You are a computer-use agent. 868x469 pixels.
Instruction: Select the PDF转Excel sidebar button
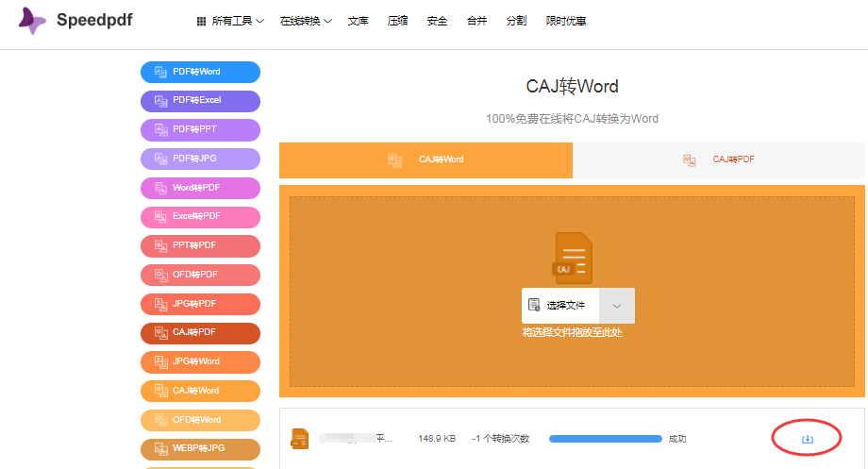[200, 101]
